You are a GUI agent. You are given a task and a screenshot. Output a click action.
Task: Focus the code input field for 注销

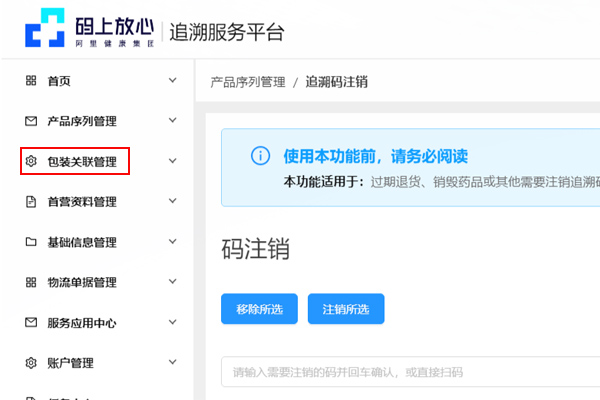click(x=410, y=372)
